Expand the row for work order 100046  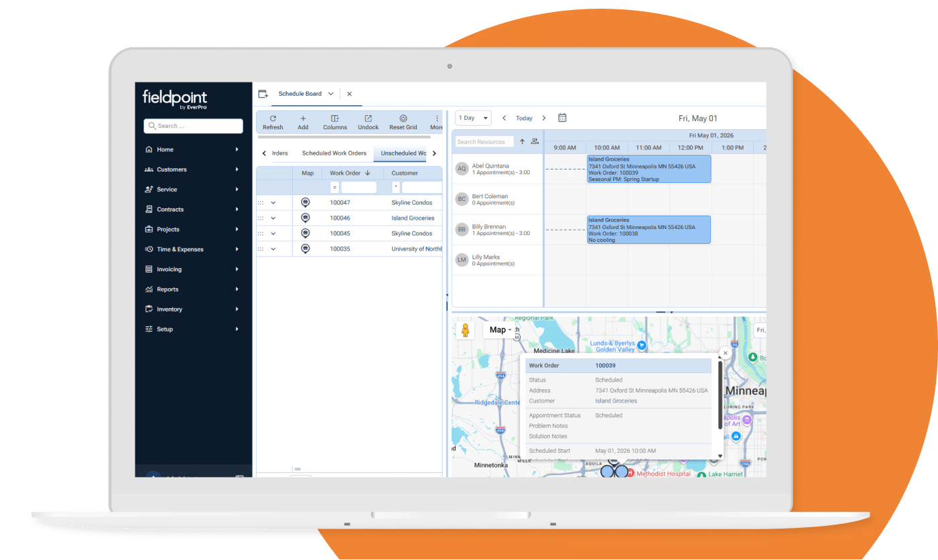tap(273, 218)
